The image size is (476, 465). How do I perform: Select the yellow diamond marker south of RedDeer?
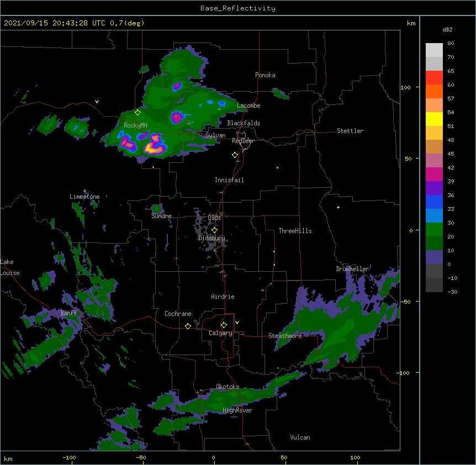tap(235, 155)
